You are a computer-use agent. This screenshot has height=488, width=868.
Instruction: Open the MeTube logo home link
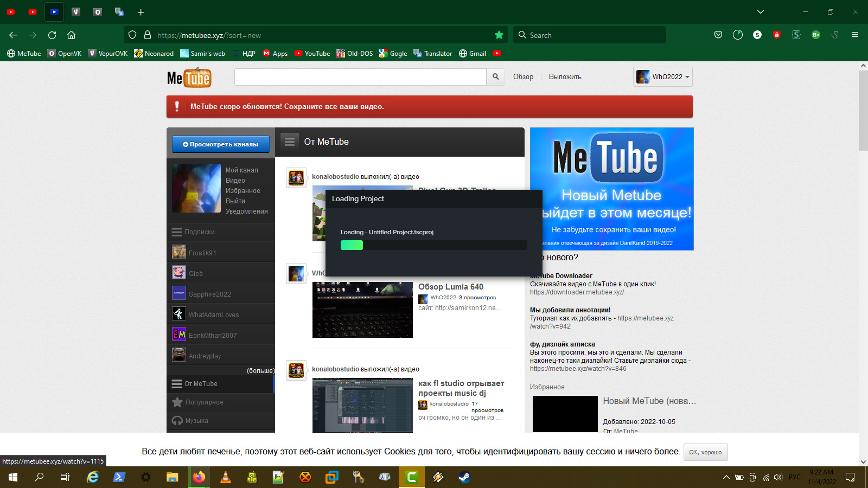tap(189, 78)
